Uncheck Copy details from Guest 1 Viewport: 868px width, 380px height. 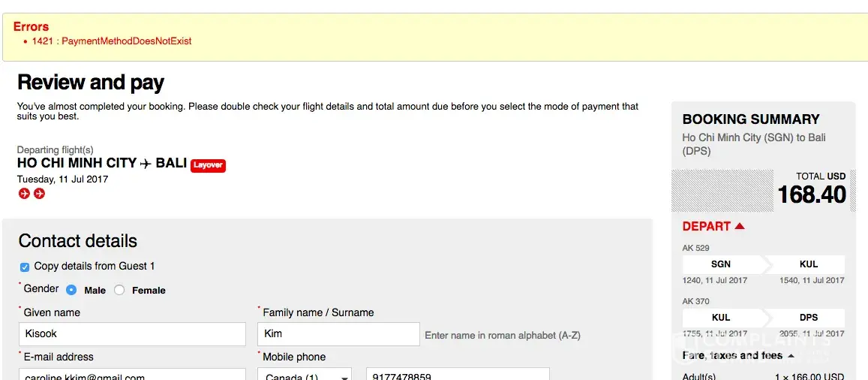coord(25,267)
